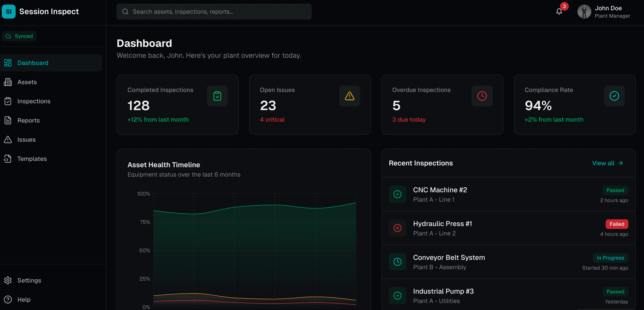Expand the In Progress badge on Conveyor Belt System
644x310 pixels.
610,258
